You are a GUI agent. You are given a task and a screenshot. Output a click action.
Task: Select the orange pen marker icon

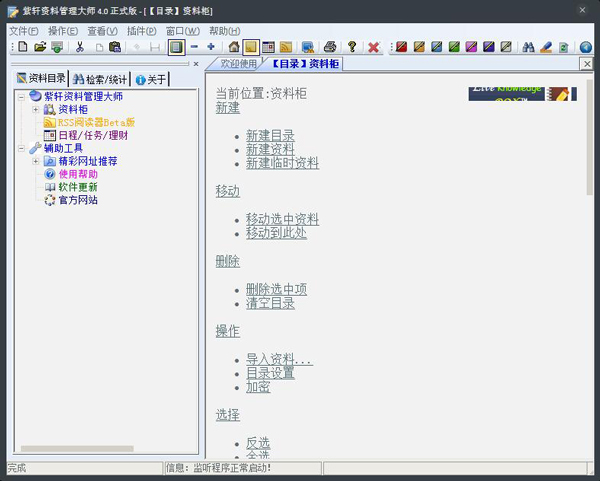[x=419, y=47]
